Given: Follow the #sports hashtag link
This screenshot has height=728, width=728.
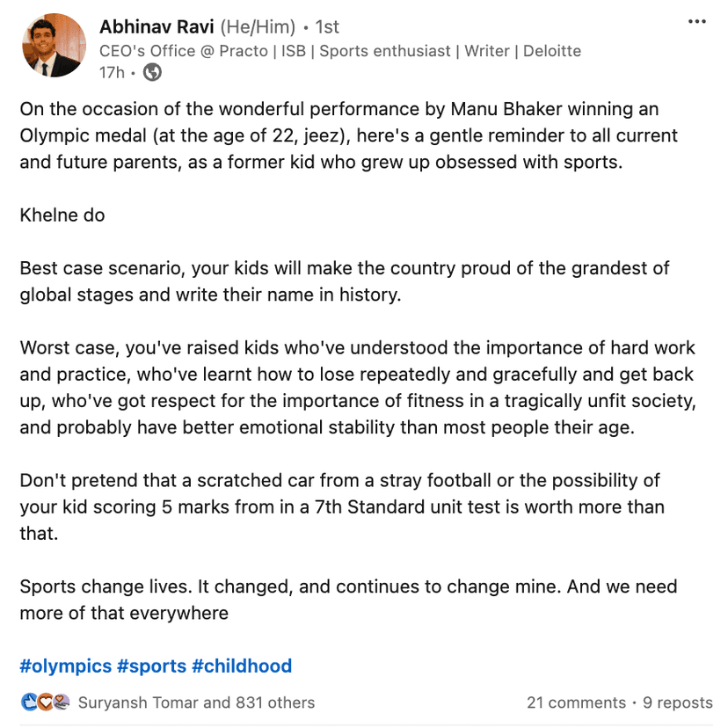Looking at the screenshot, I should [x=151, y=666].
